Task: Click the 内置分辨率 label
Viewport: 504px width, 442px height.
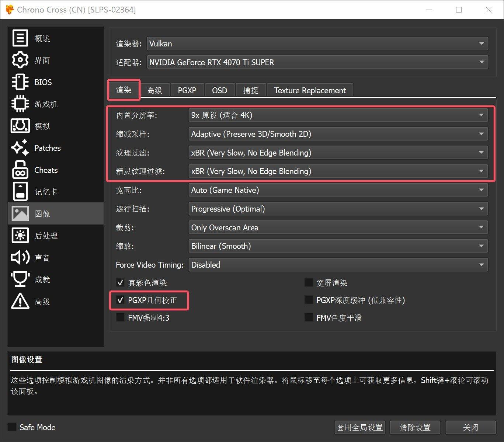Action: pos(136,115)
